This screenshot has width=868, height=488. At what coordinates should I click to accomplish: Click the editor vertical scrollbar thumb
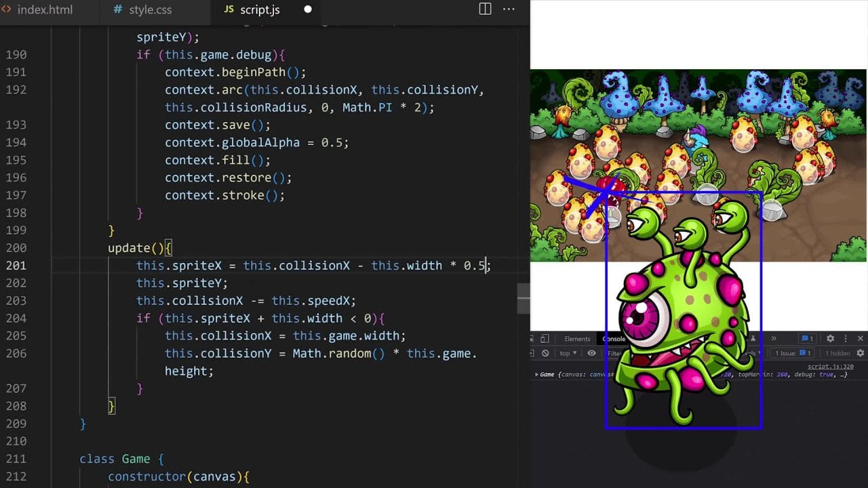click(523, 298)
